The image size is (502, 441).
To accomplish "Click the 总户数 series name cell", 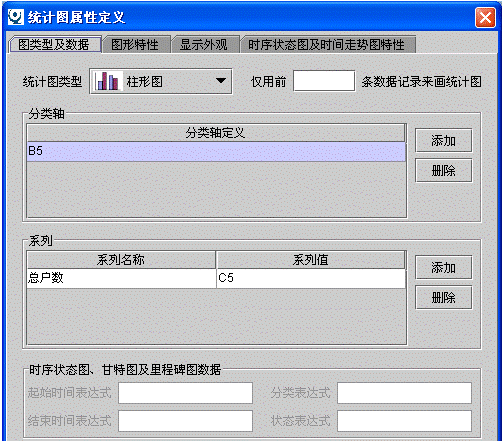I will [x=122, y=278].
